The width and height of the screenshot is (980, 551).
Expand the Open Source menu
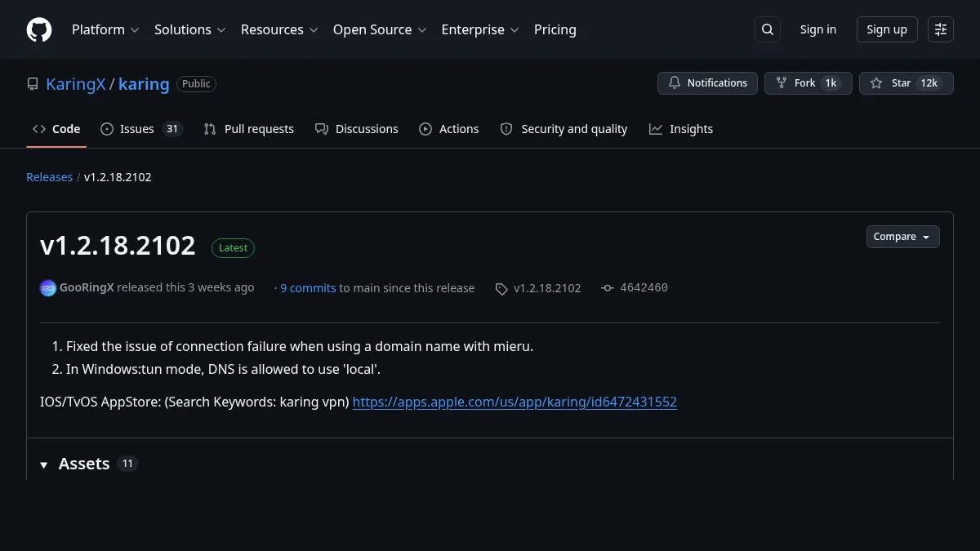tap(380, 29)
